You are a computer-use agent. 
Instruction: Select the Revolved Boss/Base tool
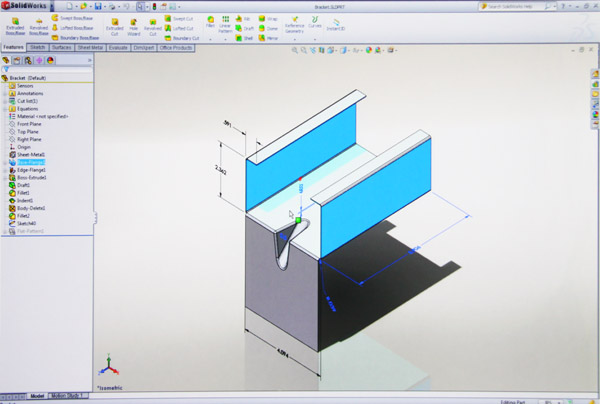coord(39,26)
